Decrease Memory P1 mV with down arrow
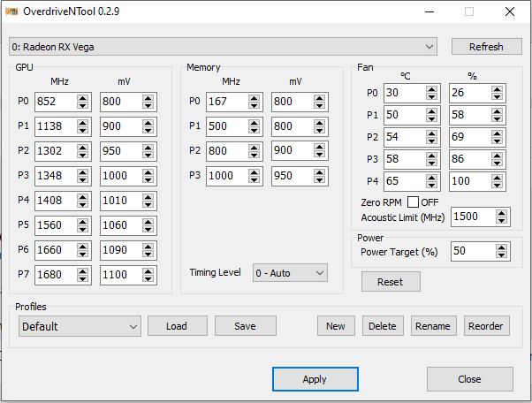The image size is (532, 403). coord(319,130)
